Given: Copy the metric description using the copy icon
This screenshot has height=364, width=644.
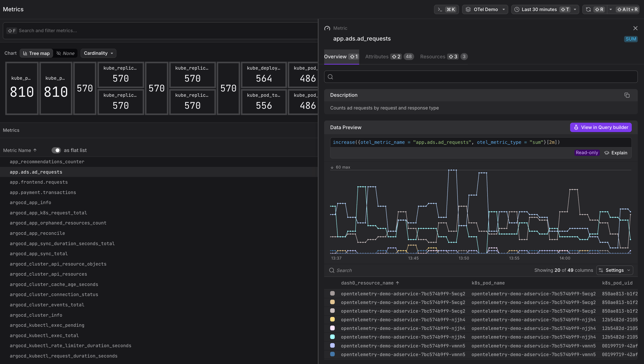Looking at the screenshot, I should 627,95.
